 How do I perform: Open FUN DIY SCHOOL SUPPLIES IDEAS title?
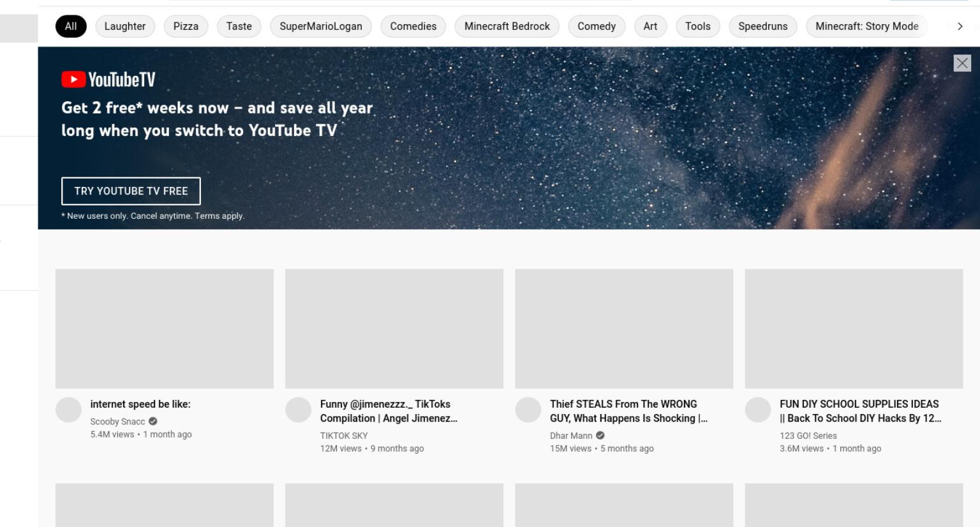pyautogui.click(x=860, y=411)
